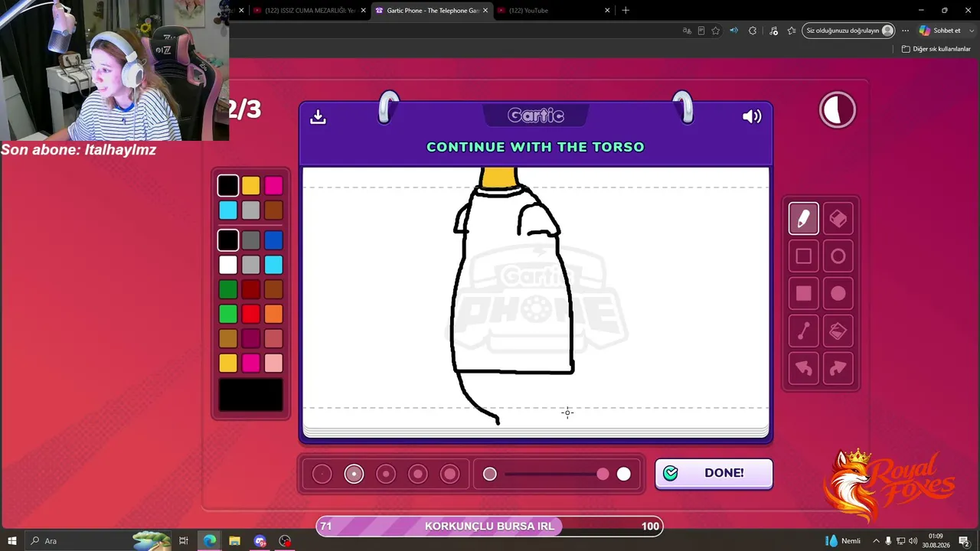Viewport: 980px width, 551px height.
Task: Pick the white color swatch
Action: tap(228, 265)
